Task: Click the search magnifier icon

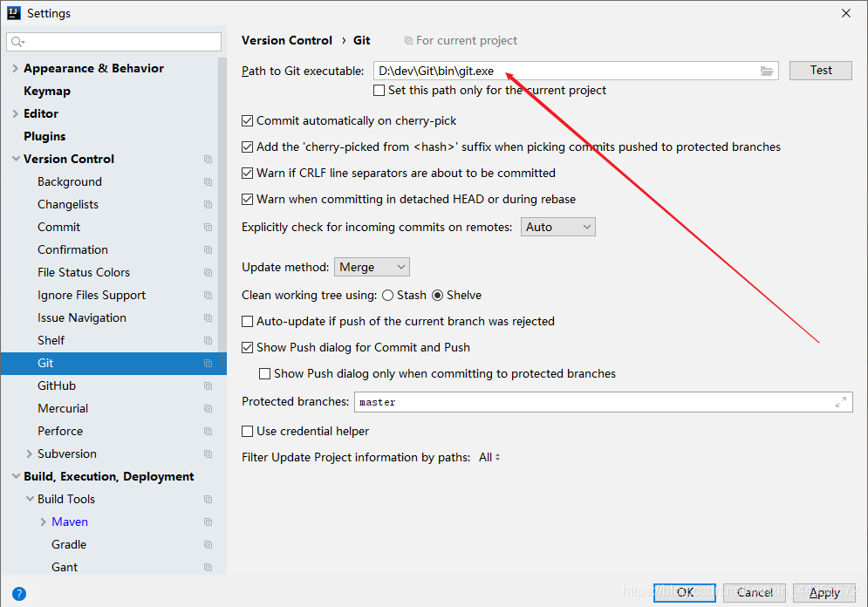Action: (x=17, y=42)
